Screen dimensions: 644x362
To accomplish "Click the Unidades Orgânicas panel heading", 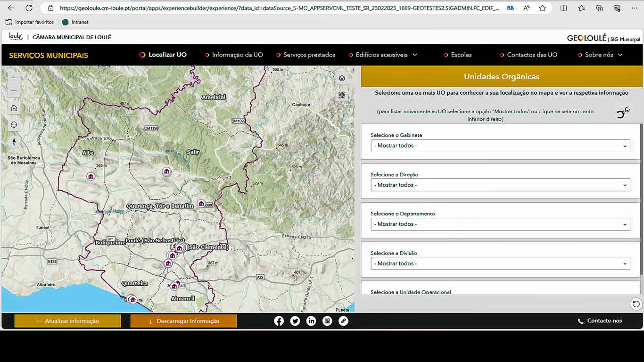I will click(501, 76).
